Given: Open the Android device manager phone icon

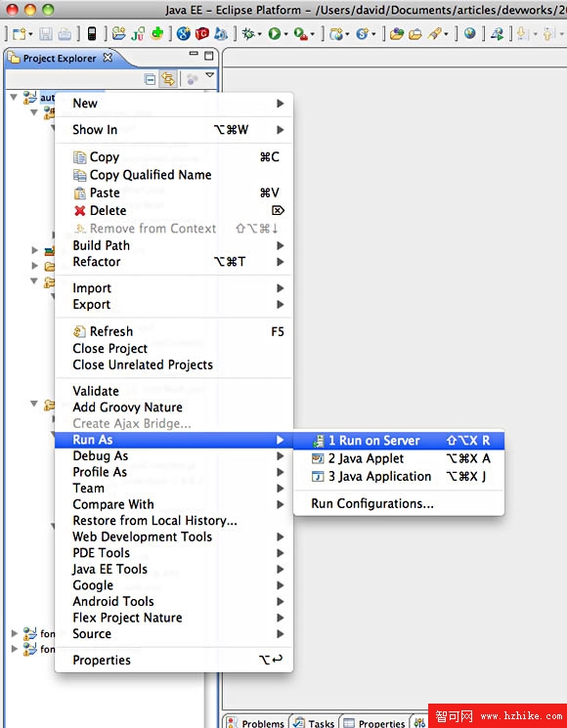Looking at the screenshot, I should click(92, 33).
